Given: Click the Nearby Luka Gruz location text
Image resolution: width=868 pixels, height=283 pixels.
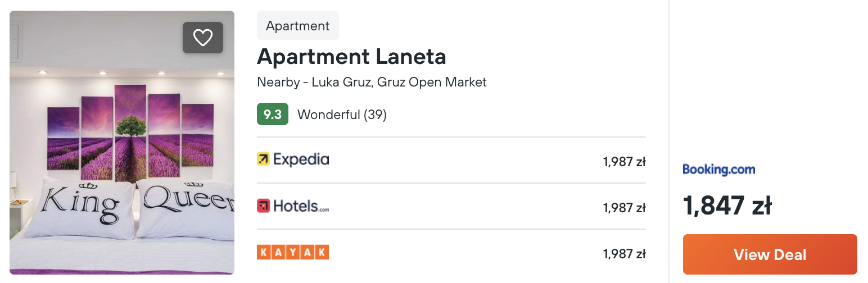Looking at the screenshot, I should click(372, 82).
